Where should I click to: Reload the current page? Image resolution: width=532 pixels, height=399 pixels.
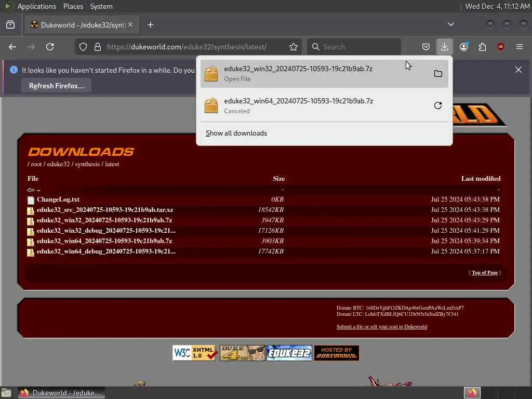50,47
